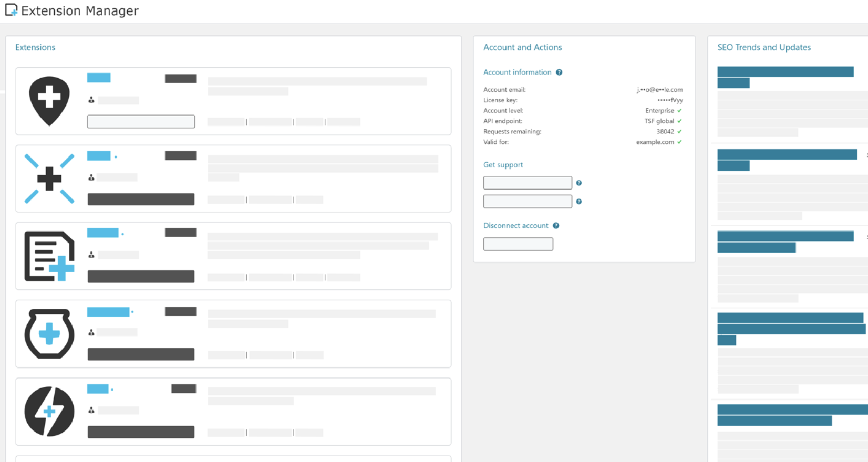Image resolution: width=868 pixels, height=462 pixels.
Task: Click the Account information subheading
Action: (518, 72)
